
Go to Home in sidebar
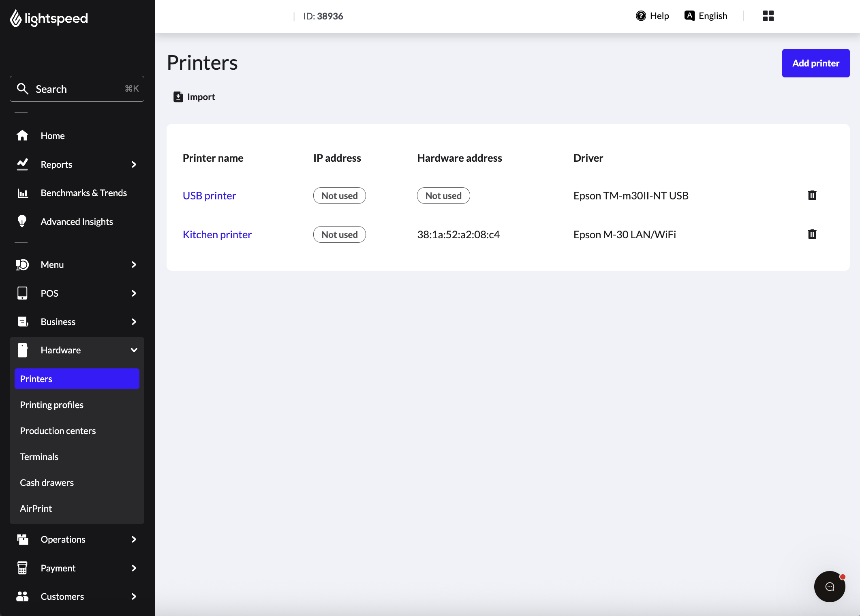(52, 136)
